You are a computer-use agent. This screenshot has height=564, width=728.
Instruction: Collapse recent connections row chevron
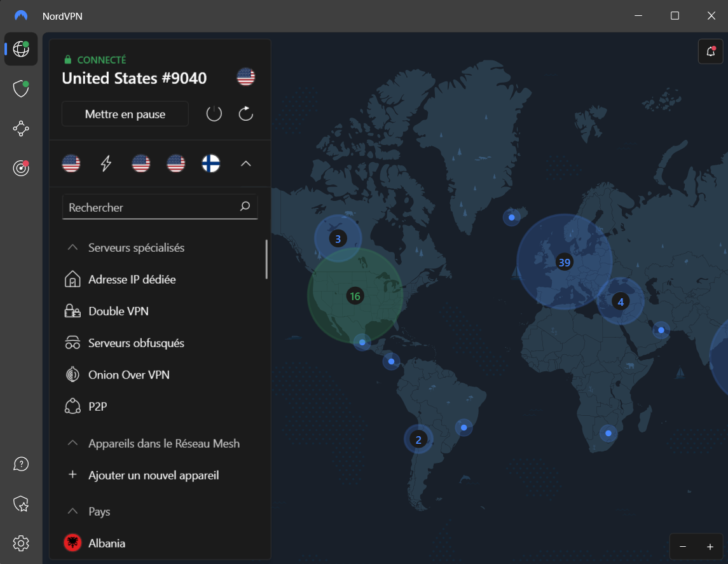[245, 163]
